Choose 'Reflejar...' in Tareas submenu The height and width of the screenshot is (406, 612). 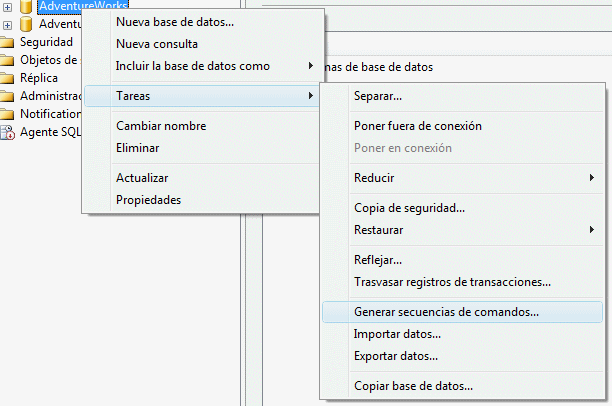click(x=463, y=260)
